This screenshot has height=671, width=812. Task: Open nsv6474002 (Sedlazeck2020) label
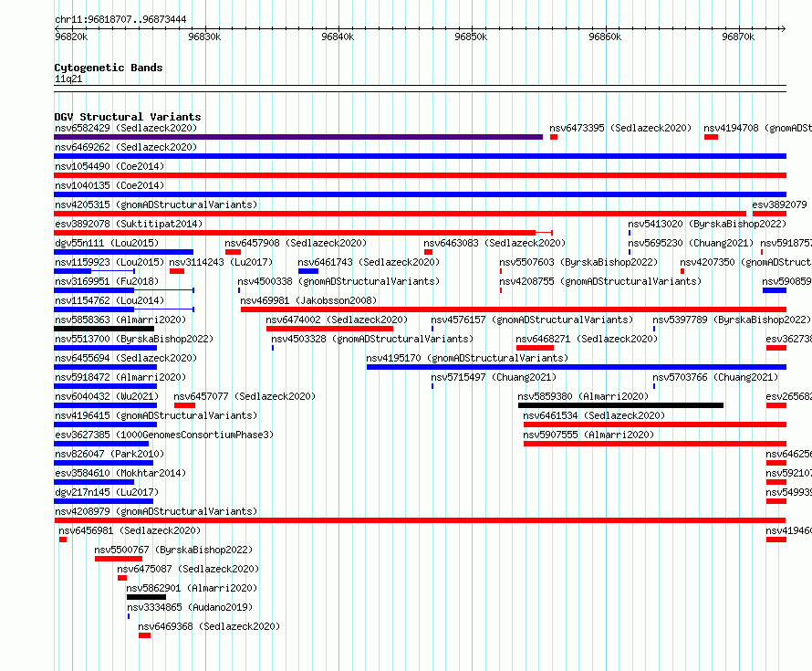pos(337,320)
